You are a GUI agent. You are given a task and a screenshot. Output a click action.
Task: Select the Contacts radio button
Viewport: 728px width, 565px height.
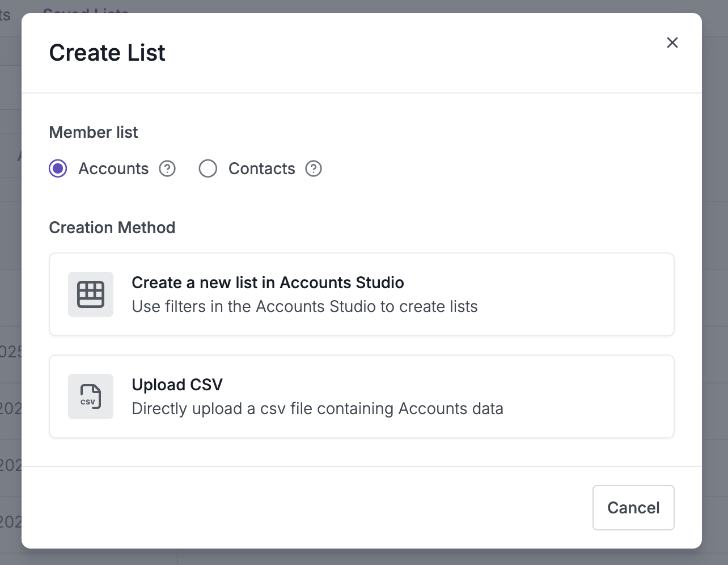(x=208, y=168)
